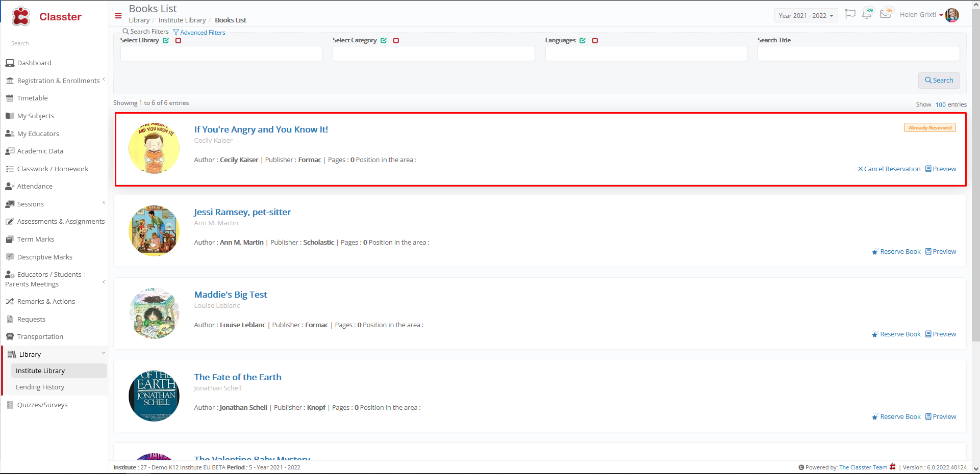Click the Attendance person icon

pyautogui.click(x=10, y=187)
